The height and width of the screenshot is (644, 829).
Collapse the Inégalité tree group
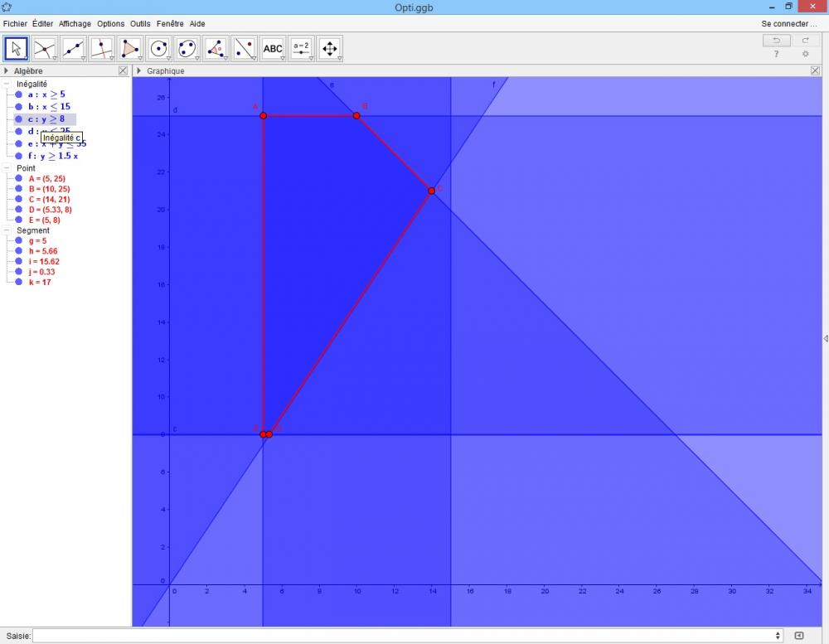click(7, 84)
